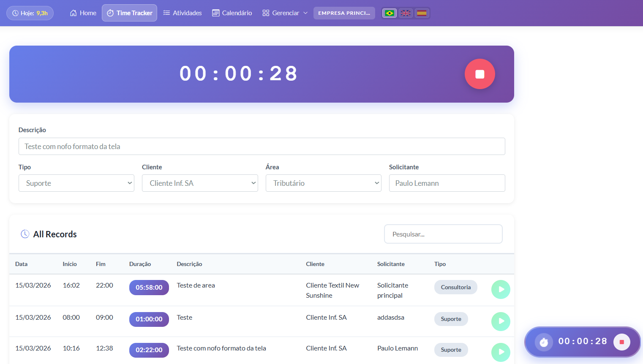The width and height of the screenshot is (643, 364).
Task: Stop the running timer with red button
Action: 480,73
